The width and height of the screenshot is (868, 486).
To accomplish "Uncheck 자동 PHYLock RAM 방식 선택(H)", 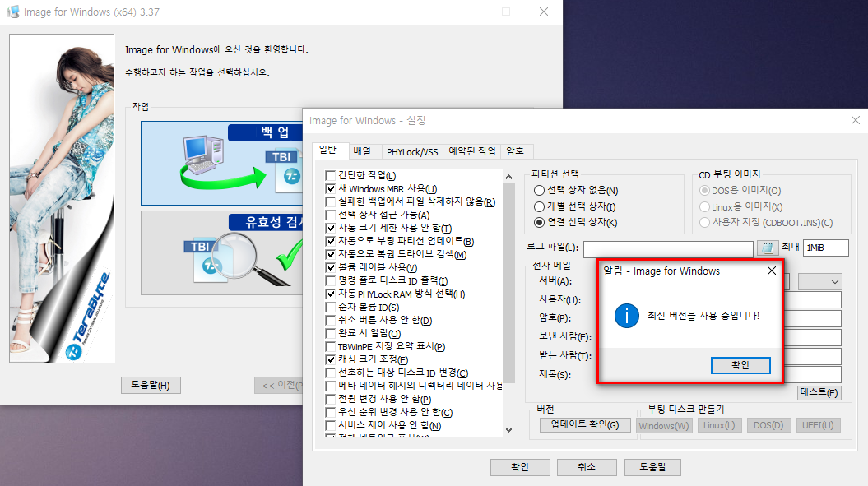I will [331, 294].
